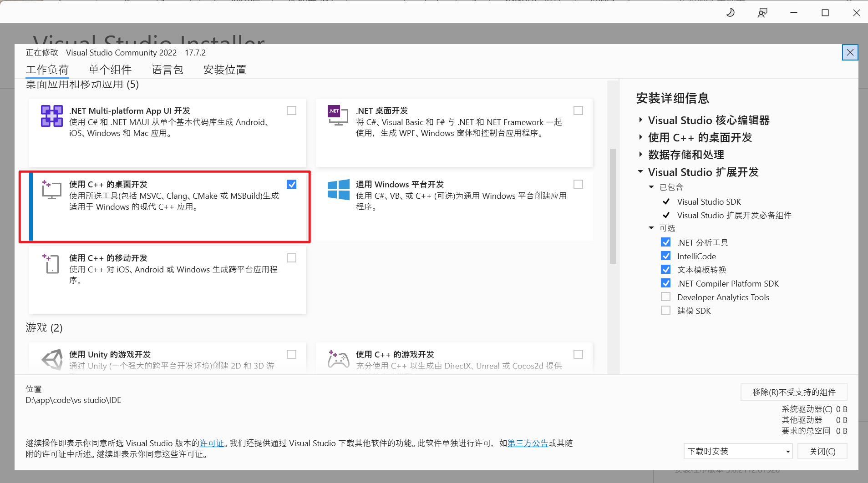Viewport: 868px width, 483px height.
Task: Click the 安装详细信息 heading
Action: 673,98
